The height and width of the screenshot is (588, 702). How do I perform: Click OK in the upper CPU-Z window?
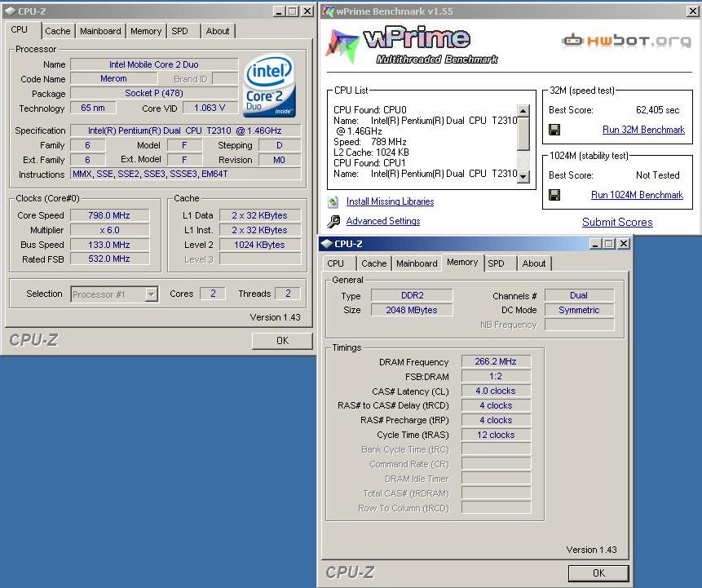click(x=282, y=341)
